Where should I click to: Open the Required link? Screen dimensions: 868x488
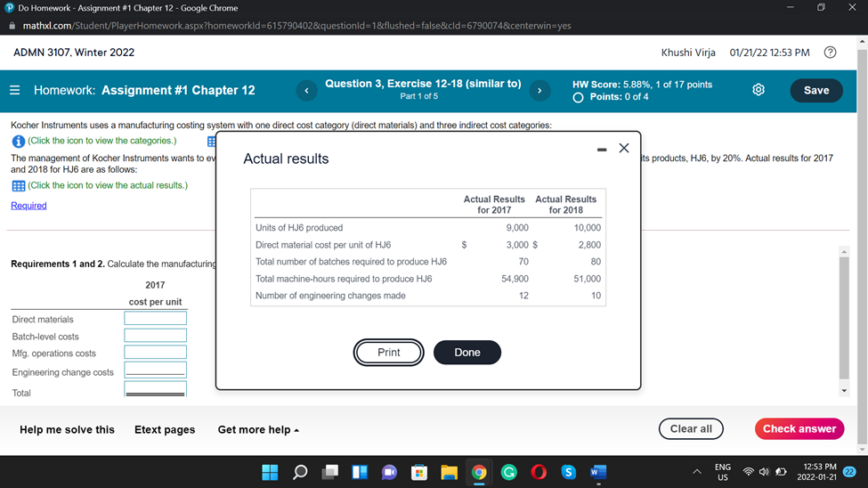coord(28,206)
